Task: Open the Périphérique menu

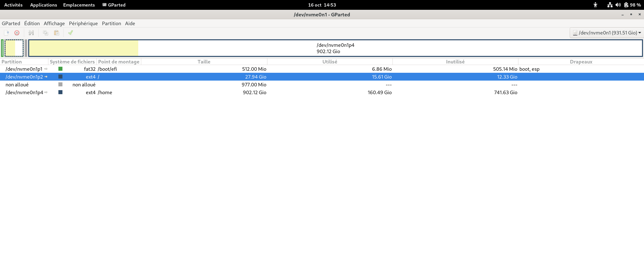Action: click(x=83, y=23)
